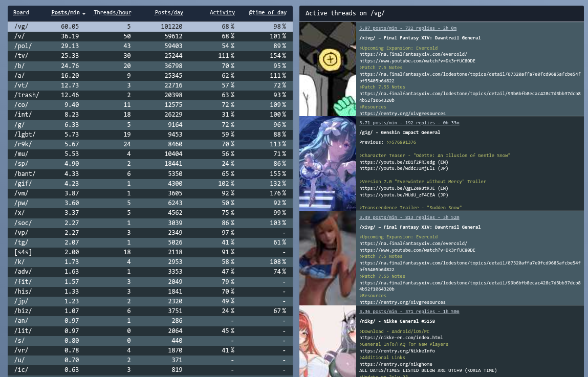
Task: Sort by Posts/day column
Action: (169, 13)
